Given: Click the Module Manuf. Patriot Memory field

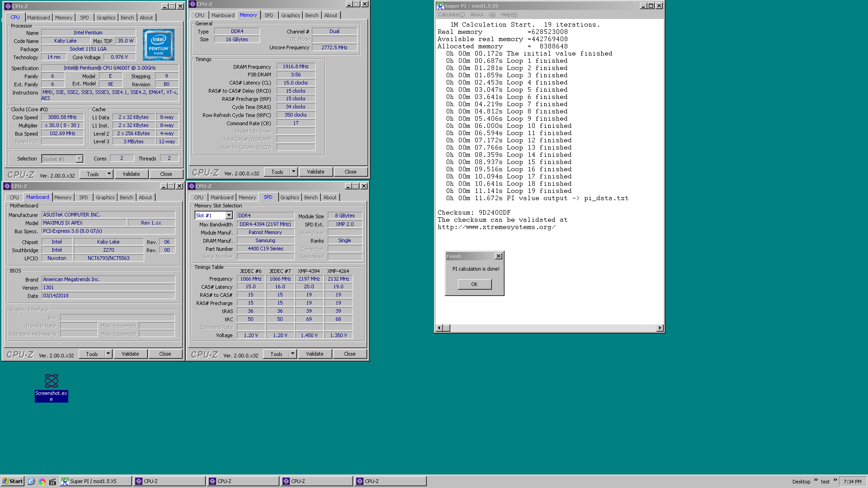Looking at the screenshot, I should [265, 232].
